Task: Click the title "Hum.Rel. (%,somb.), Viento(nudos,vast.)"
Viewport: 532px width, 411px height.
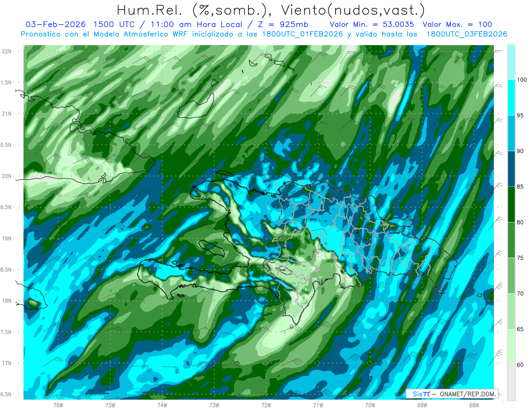Action: [x=271, y=11]
